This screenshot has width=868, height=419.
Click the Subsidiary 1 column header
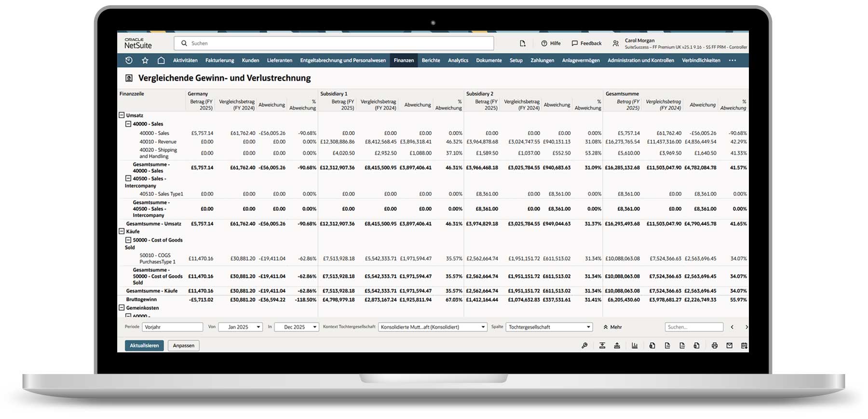pos(334,94)
